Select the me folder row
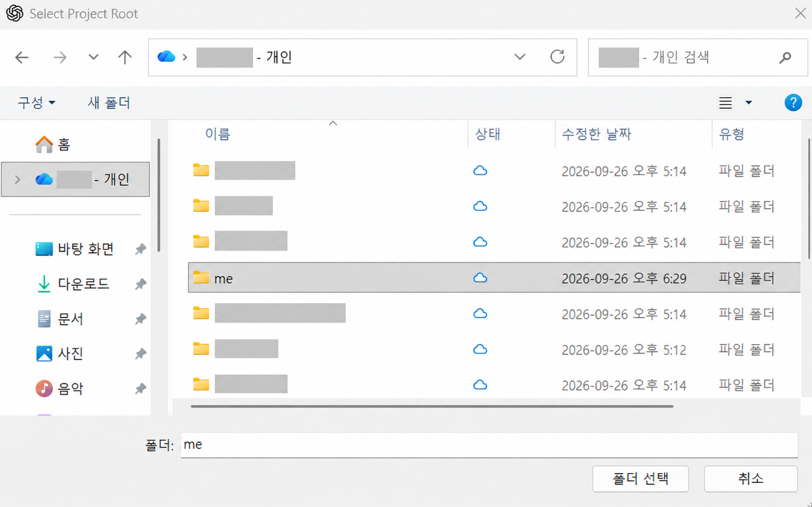Viewport: 812px width, 507px height. 494,278
